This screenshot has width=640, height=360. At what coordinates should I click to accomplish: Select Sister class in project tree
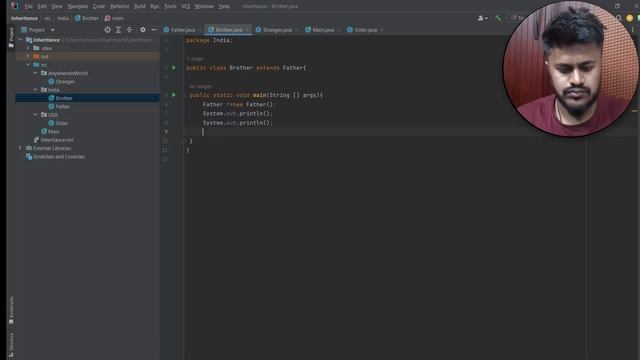click(x=58, y=123)
